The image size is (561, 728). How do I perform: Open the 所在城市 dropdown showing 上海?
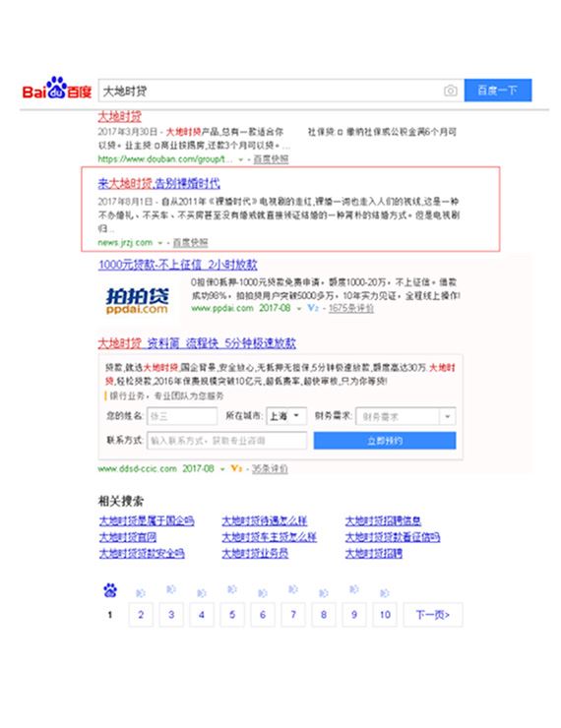tap(286, 416)
